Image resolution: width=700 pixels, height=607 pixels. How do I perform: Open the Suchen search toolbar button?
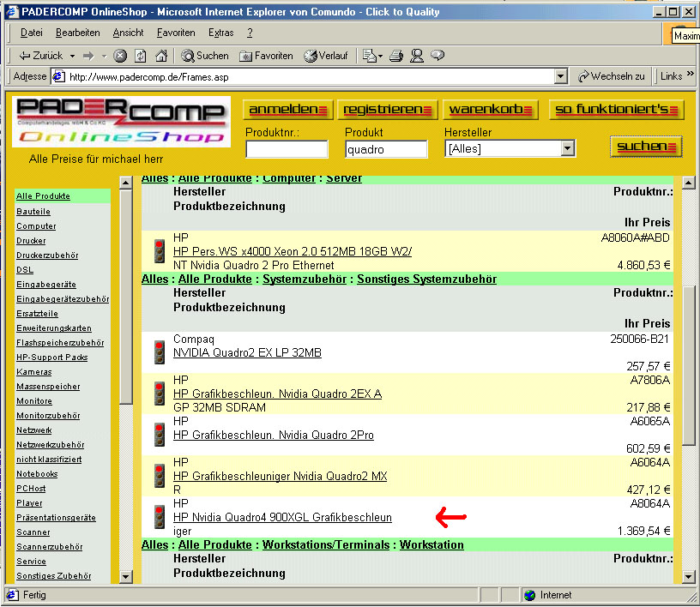[x=205, y=56]
